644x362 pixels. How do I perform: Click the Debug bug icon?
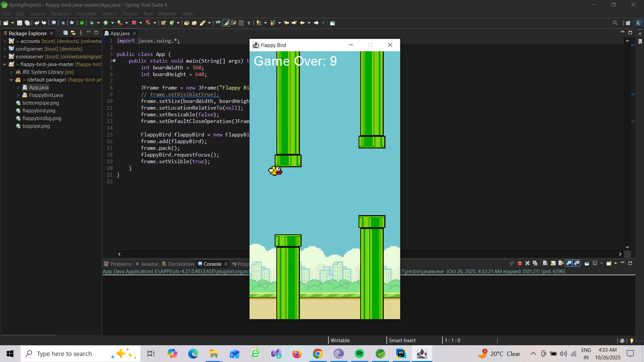92,23
